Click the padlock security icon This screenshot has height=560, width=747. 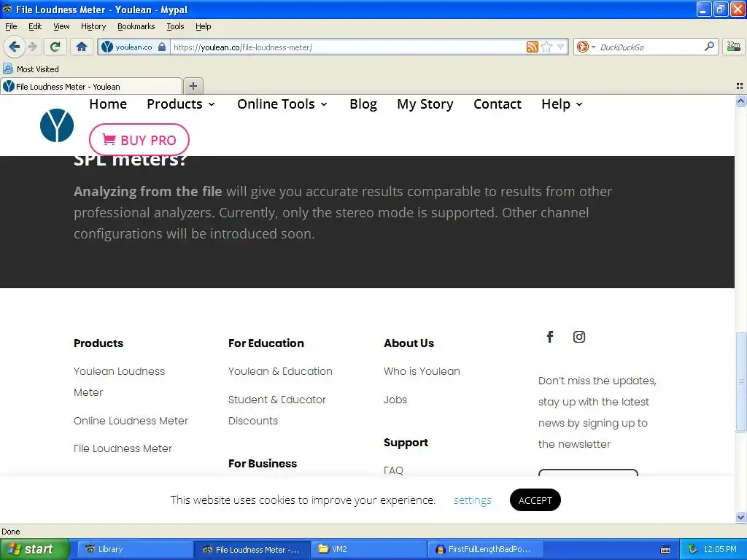(162, 47)
